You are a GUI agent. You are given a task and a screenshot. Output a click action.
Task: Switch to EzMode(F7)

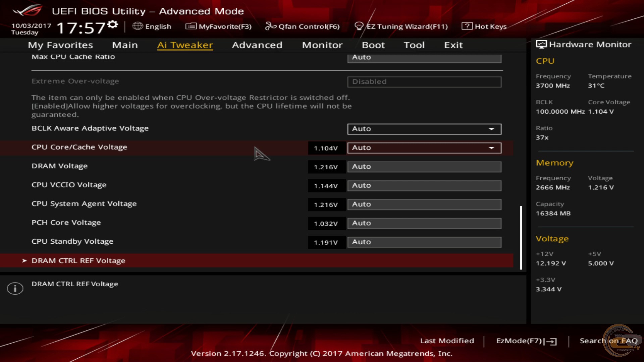coord(526,341)
